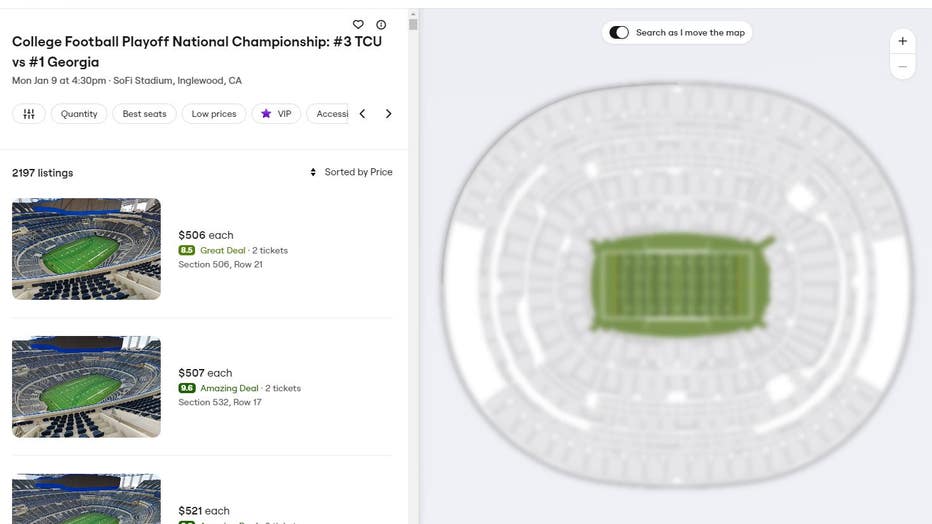Screen dimensions: 932x524
Task: Click the first listing seat-view thumbnail
Action: coord(86,249)
